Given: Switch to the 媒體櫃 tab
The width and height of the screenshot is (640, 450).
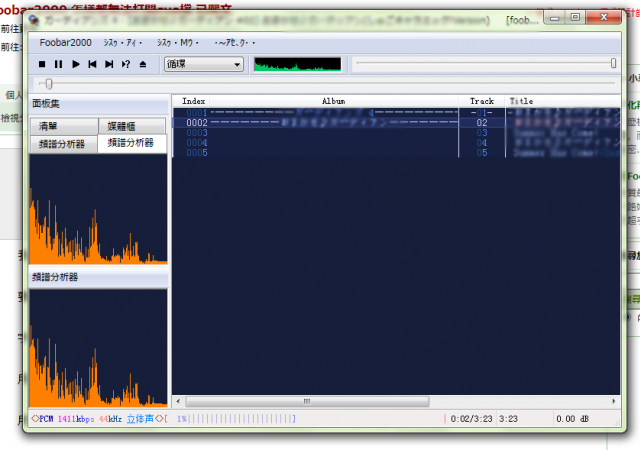Looking at the screenshot, I should click(x=132, y=126).
